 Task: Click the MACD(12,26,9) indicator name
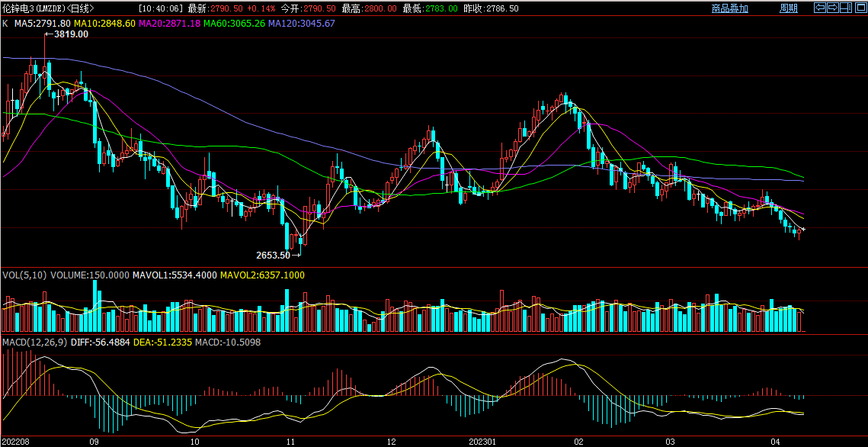[x=34, y=342]
